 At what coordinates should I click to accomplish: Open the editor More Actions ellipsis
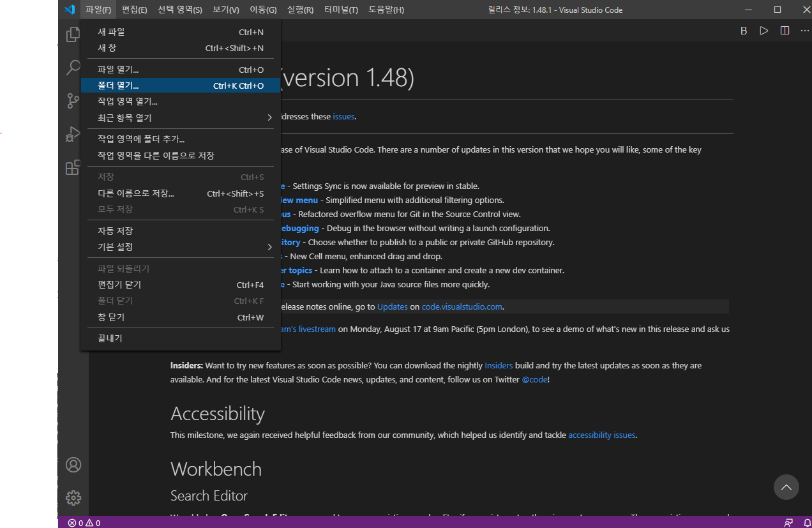click(804, 31)
